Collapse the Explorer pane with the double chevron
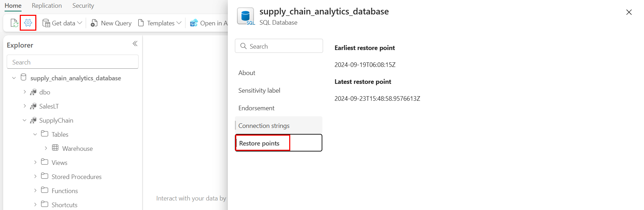 [x=135, y=44]
